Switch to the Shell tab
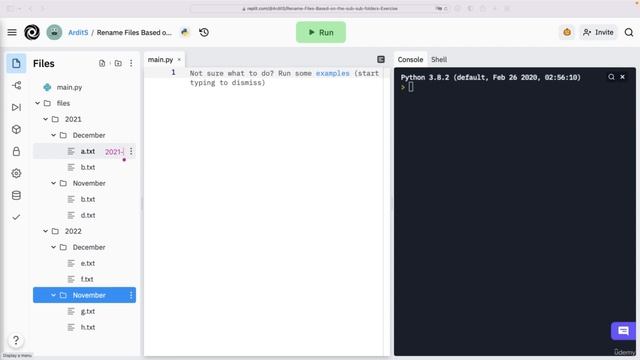This screenshot has height=360, width=640. point(439,60)
